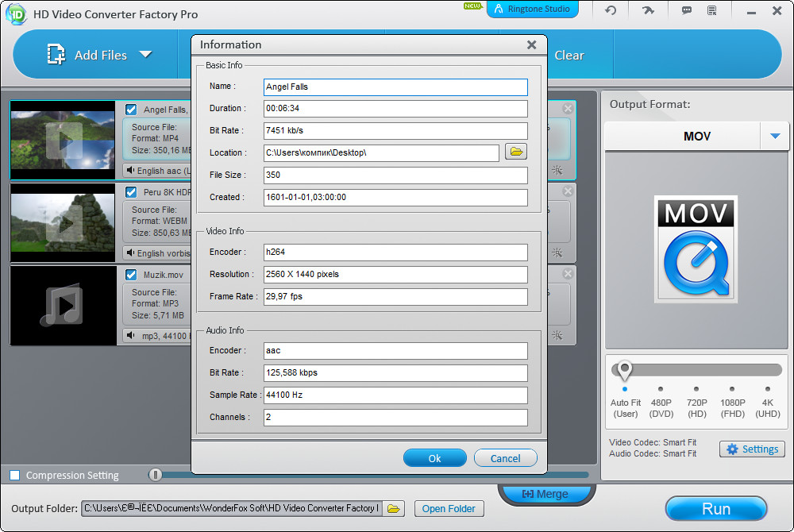This screenshot has height=532, width=794.
Task: Click the speaker icon on Muzik.mov row
Action: [x=131, y=335]
